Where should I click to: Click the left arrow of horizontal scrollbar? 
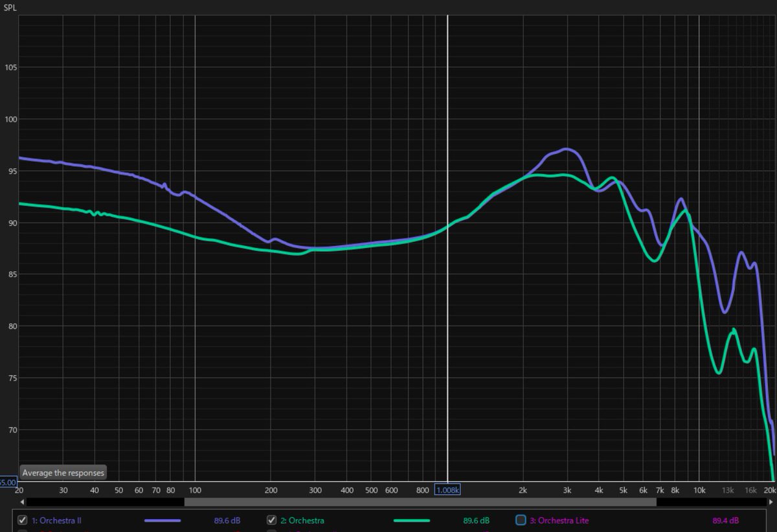21,502
